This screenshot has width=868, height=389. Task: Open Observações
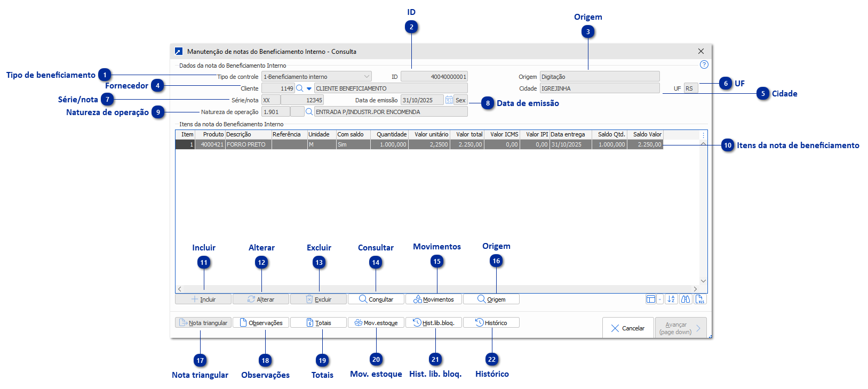(261, 323)
